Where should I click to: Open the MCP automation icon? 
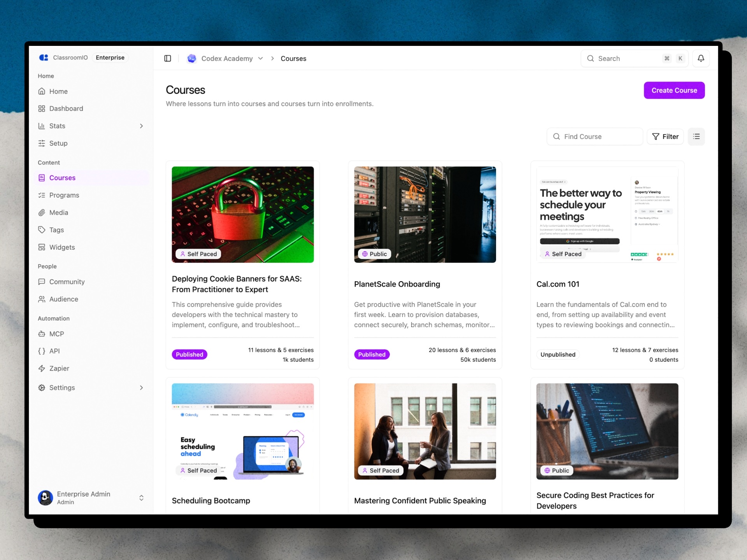click(x=42, y=334)
